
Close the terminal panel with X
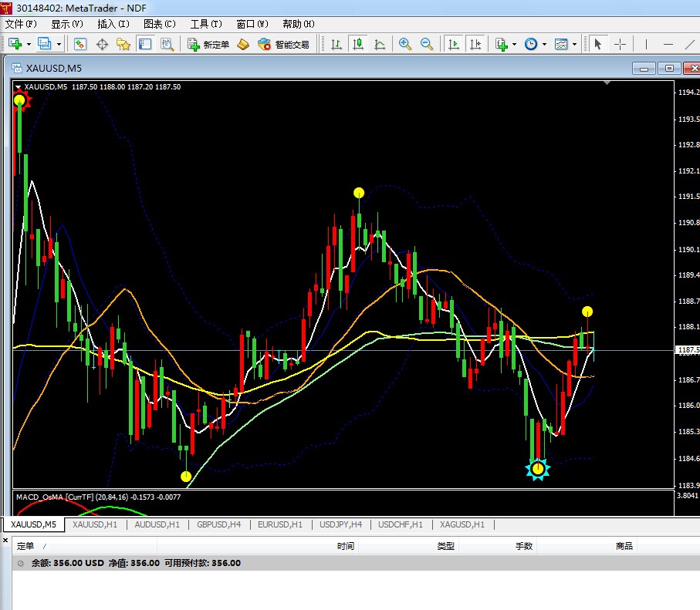5,541
